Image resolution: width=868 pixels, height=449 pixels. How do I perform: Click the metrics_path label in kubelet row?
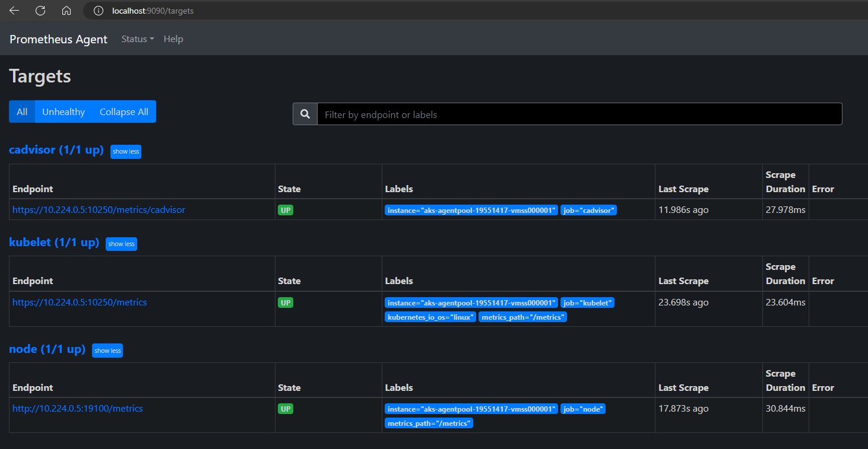pyautogui.click(x=523, y=317)
